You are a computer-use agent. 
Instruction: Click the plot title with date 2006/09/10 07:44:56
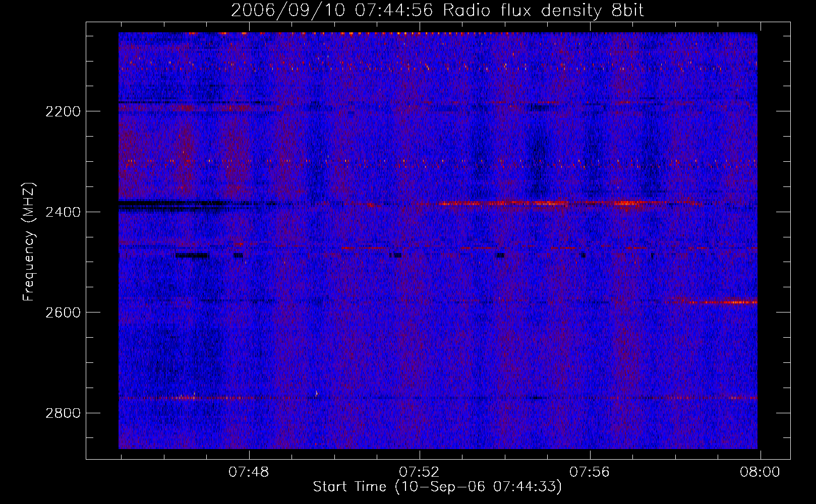point(437,10)
